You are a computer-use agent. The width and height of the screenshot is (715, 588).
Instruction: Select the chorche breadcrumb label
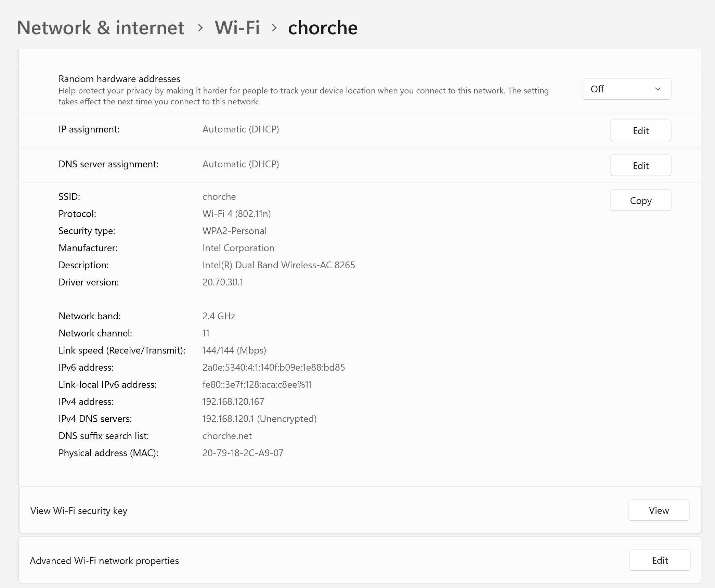[x=323, y=27]
